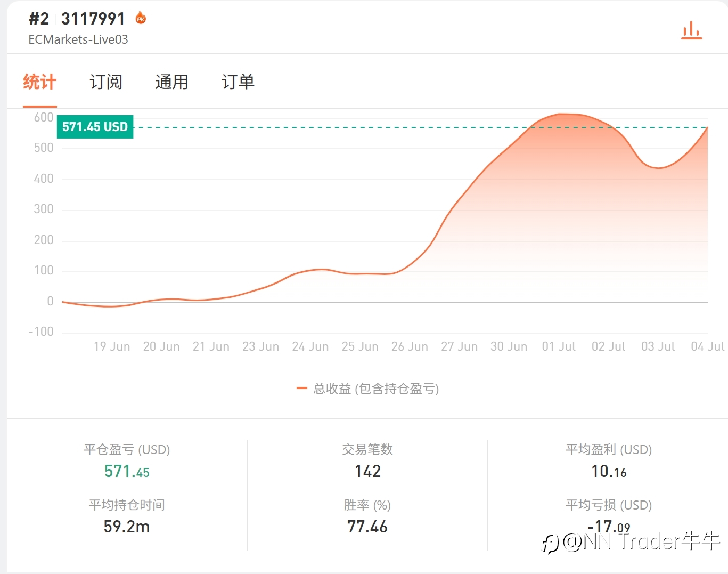Viewport: 728px width, 574px height.
Task: Click the 571.45 USD chart value label
Action: click(95, 127)
